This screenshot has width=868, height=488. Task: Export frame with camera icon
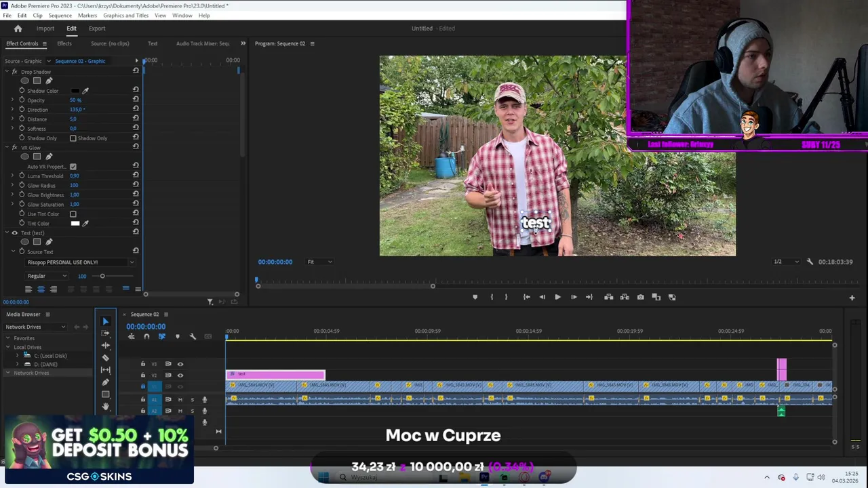click(x=640, y=297)
